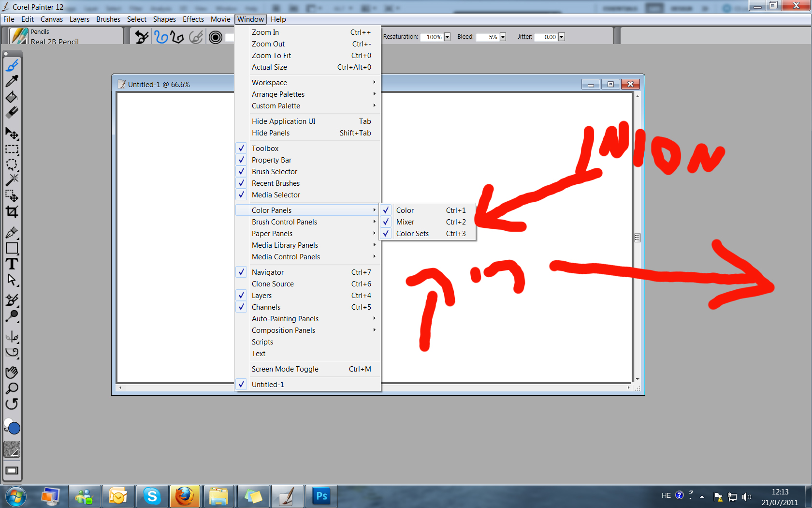Expand the Paper Panels submenu
Screen dimensions: 812x508
coord(308,234)
